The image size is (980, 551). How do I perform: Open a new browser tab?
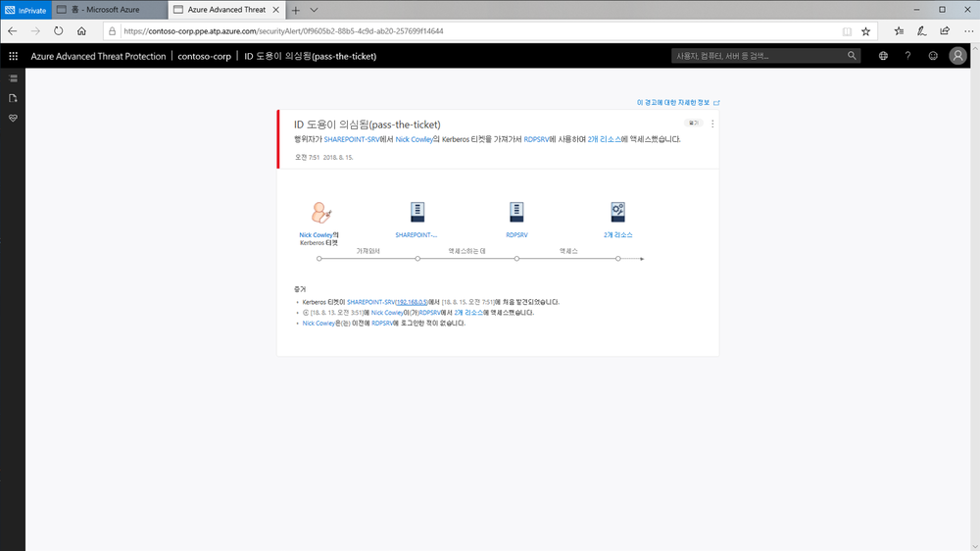point(296,9)
